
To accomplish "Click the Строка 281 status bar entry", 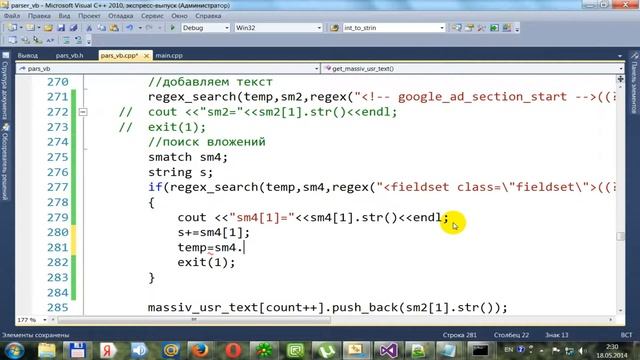I will 459,335.
